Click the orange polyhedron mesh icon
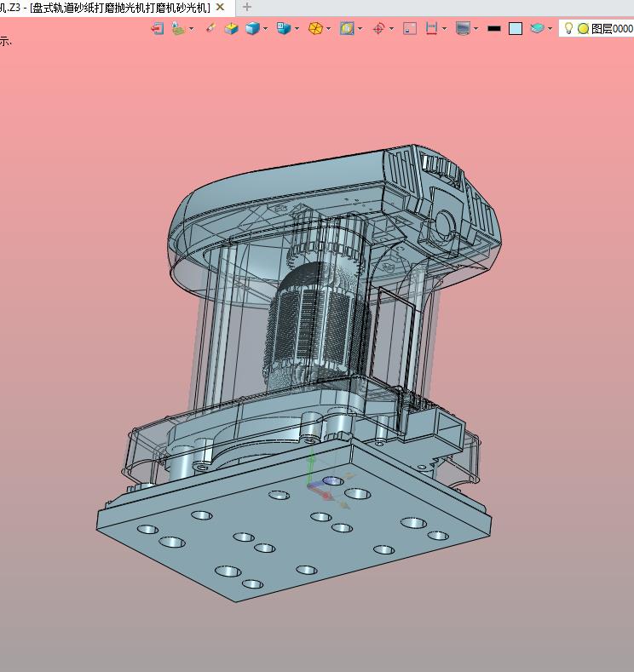 (x=315, y=29)
